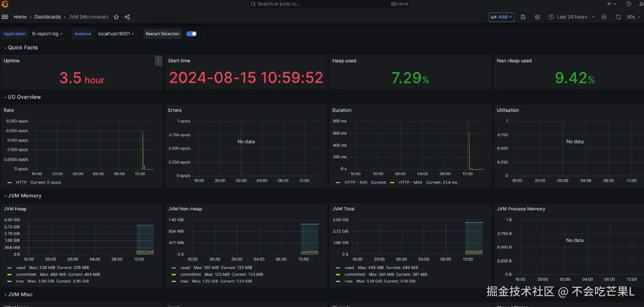This screenshot has height=307, width=644.
Task: Click the zoom out time range icon
Action: tap(604, 17)
